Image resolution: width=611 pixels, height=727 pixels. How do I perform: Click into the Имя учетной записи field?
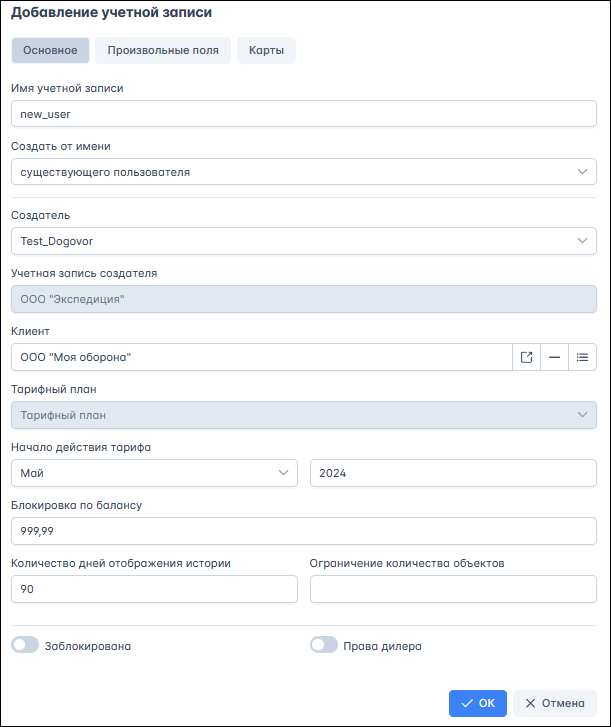(304, 114)
